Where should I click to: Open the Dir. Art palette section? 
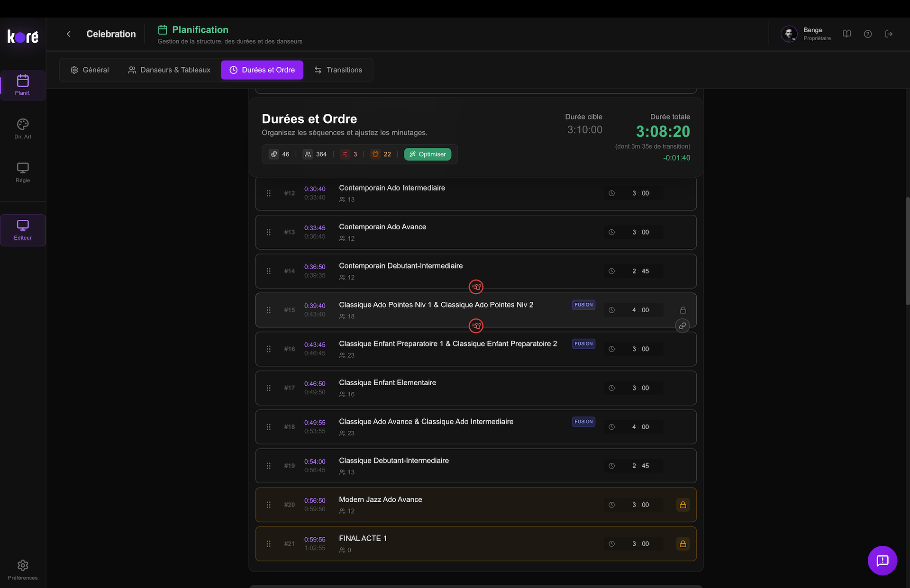pos(23,128)
